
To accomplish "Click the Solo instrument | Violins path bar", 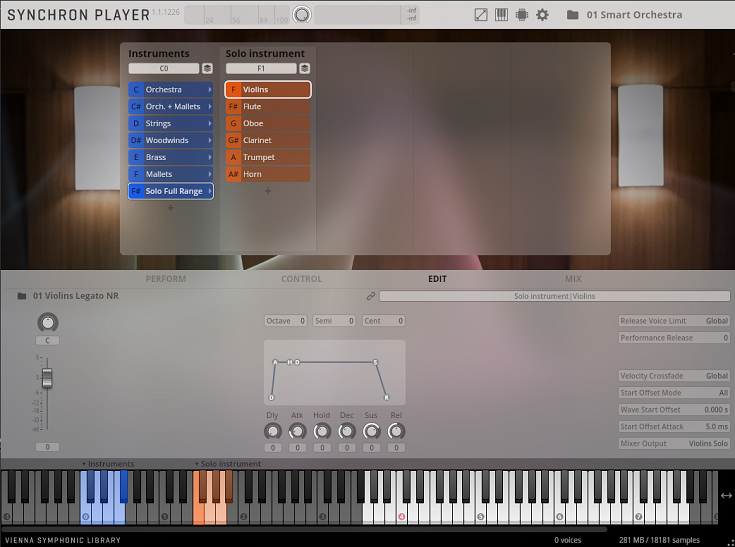I will tap(555, 296).
